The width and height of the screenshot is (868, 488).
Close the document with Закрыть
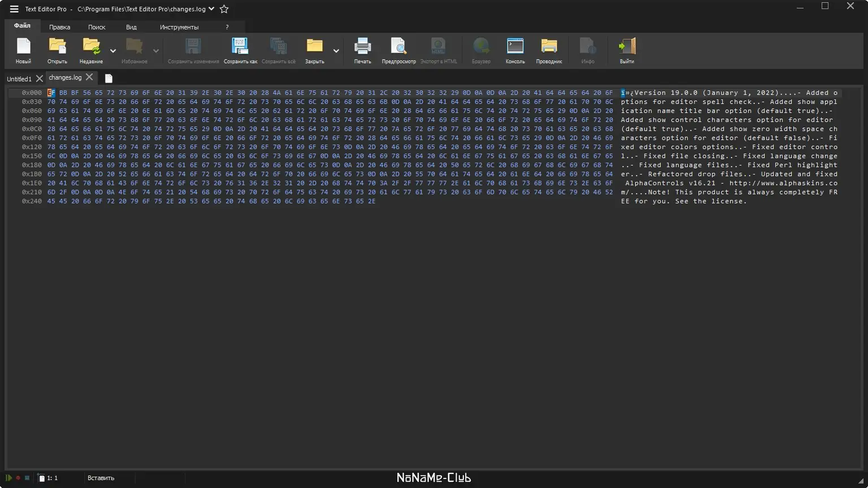coord(315,51)
